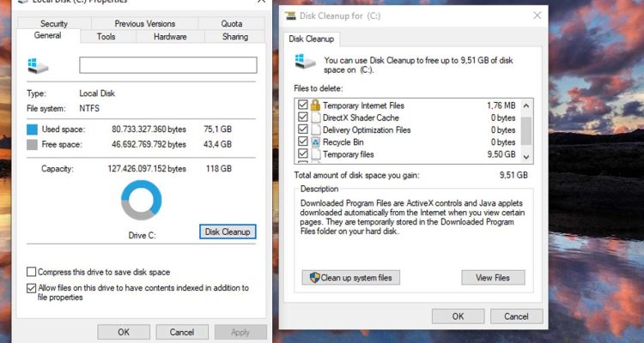Click the Disk Cleanup title bar icon
The image size is (644, 343).
[x=290, y=16]
